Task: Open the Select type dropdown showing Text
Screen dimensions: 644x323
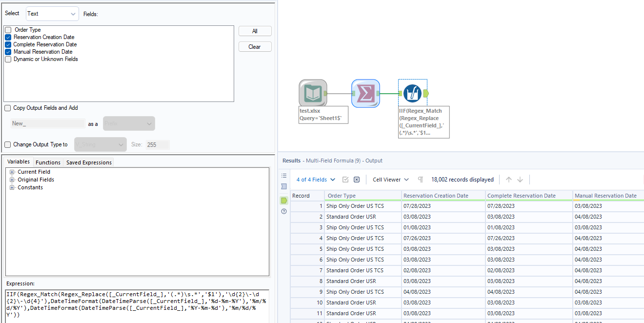Action: (51, 14)
